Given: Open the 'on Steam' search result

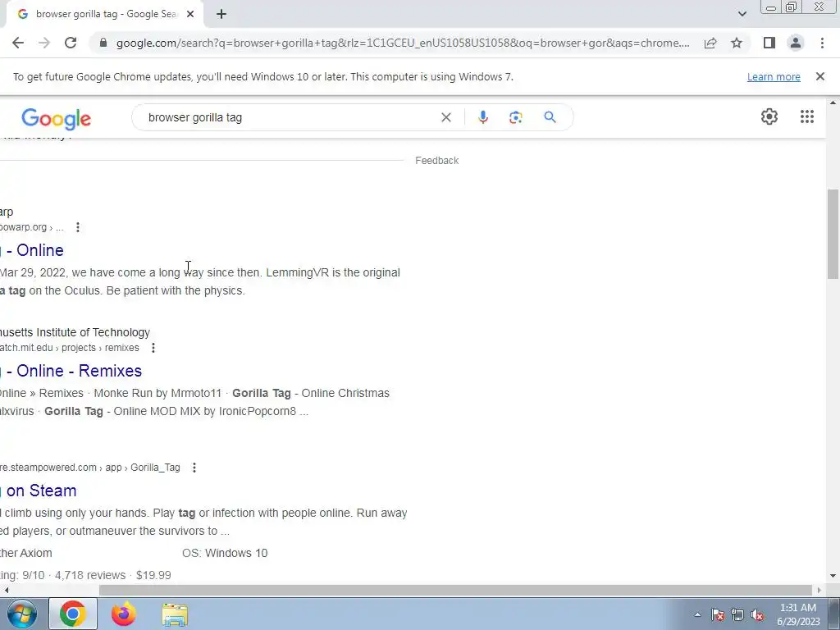Looking at the screenshot, I should point(38,491).
